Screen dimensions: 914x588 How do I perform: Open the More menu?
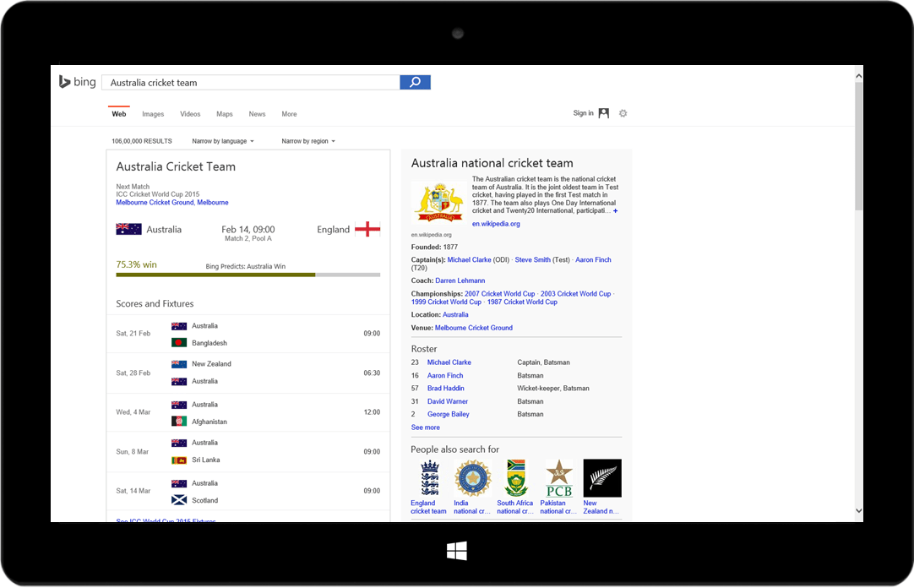[x=289, y=114]
